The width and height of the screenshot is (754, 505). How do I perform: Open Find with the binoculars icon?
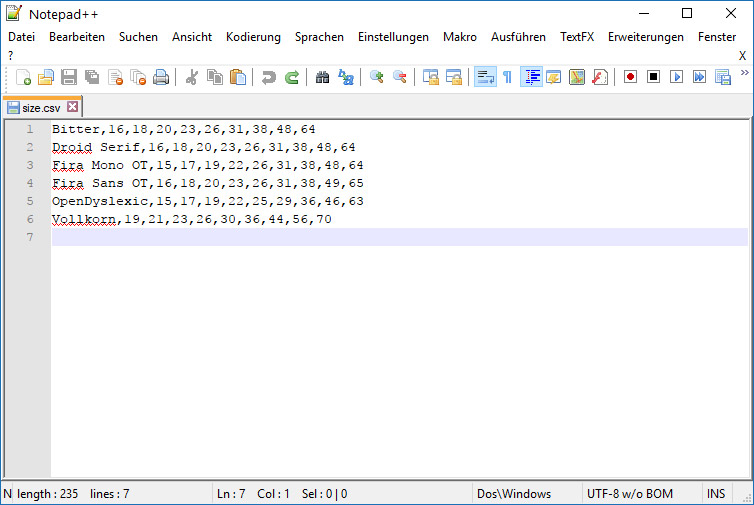323,77
